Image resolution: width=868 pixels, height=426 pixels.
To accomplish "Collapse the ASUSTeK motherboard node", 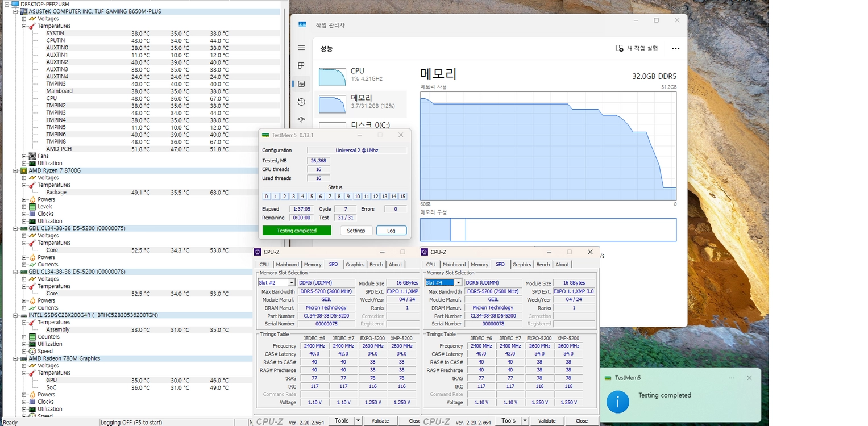I will point(15,11).
